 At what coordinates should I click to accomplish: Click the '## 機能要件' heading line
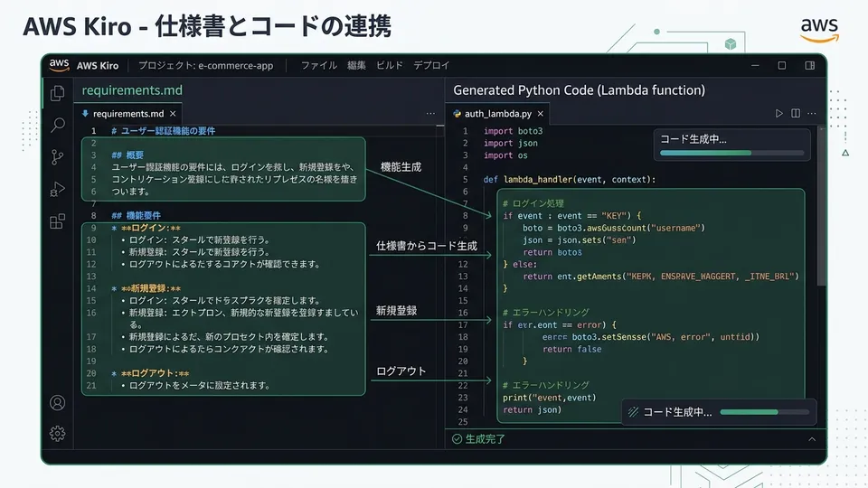137,216
